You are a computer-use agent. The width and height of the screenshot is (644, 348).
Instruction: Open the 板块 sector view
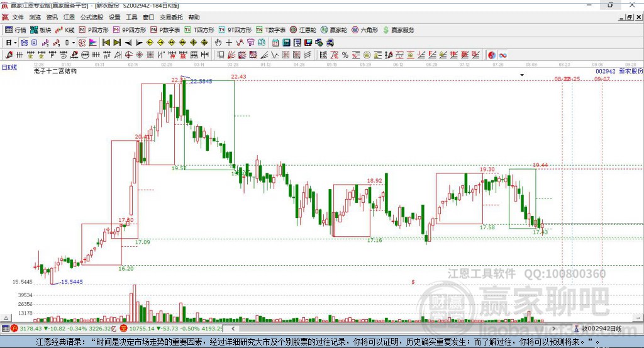(x=40, y=30)
